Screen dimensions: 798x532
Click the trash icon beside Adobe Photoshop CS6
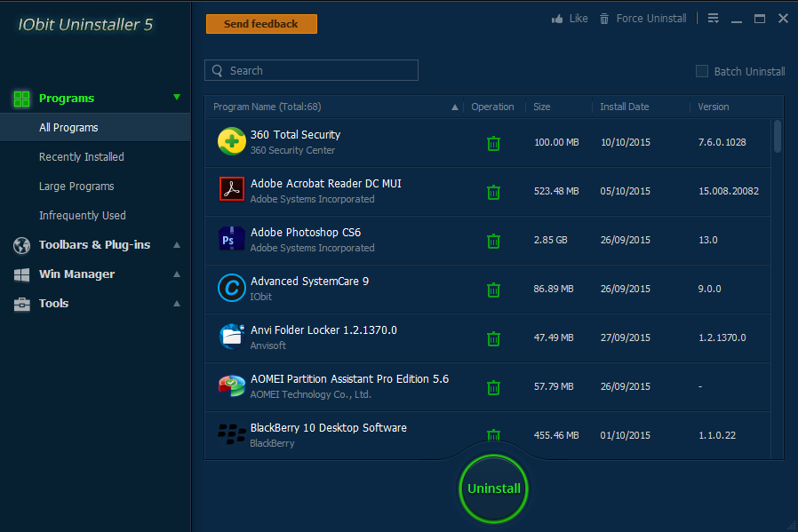point(493,241)
